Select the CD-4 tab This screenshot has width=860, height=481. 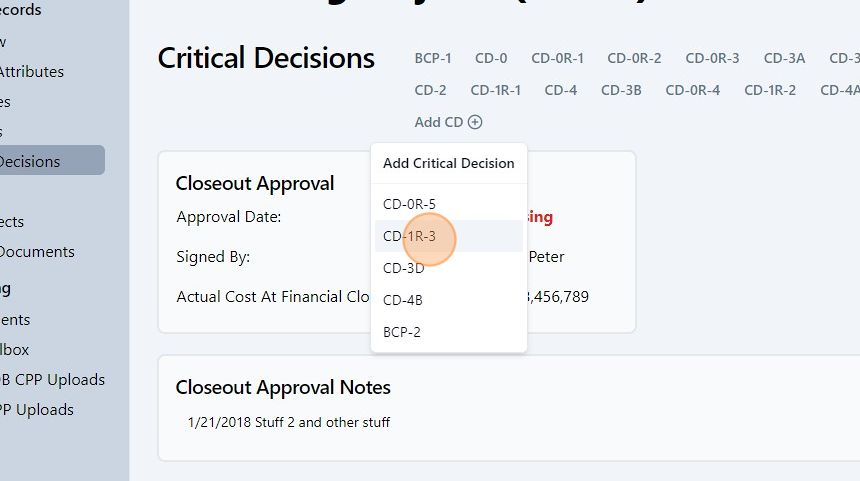pos(560,90)
